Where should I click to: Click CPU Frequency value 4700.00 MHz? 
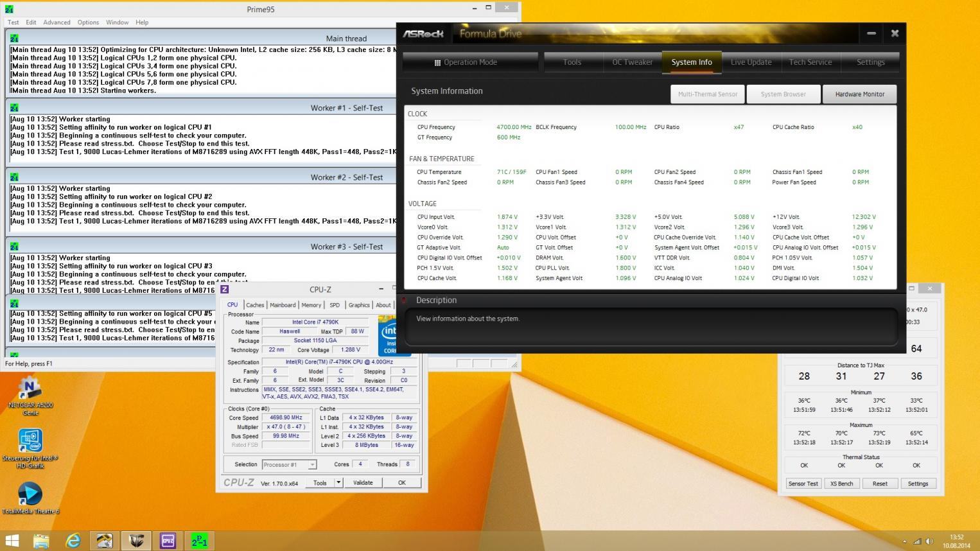click(x=514, y=127)
